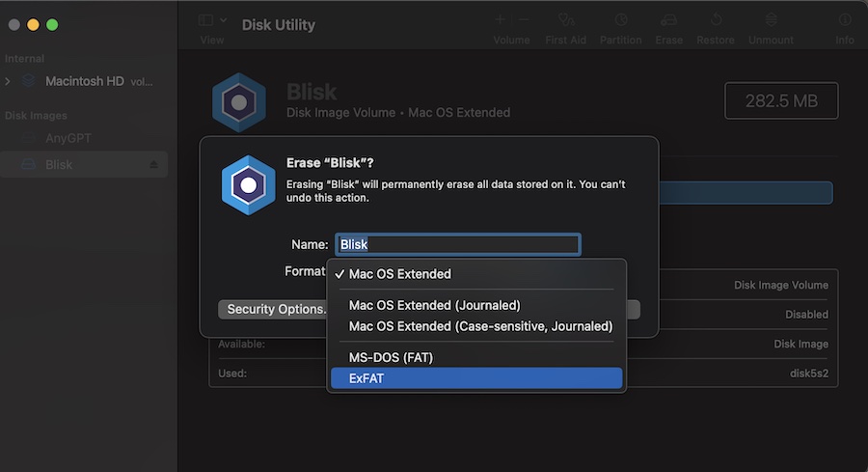Click the Disk Image connection value
Screen dimensions: 868x472
coord(801,344)
